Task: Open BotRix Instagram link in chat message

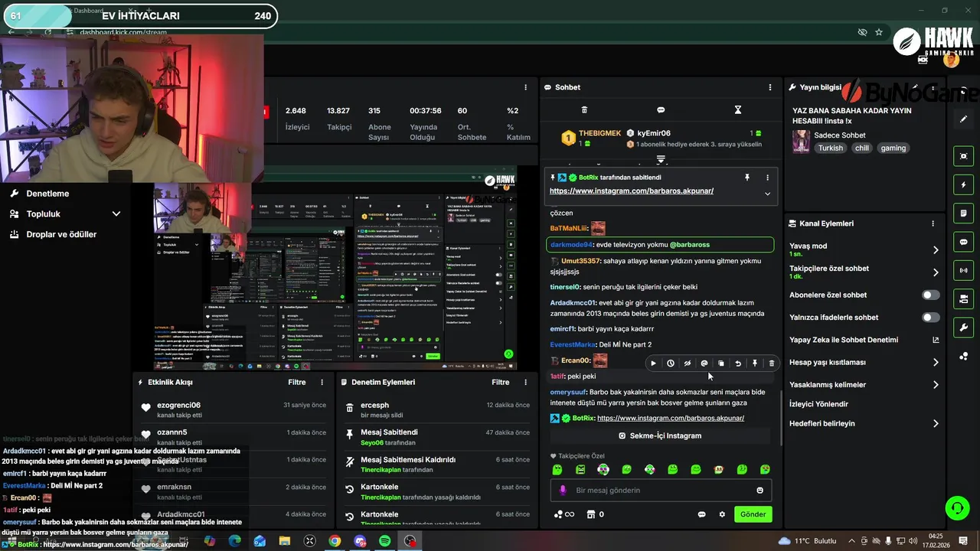Action: coord(671,418)
